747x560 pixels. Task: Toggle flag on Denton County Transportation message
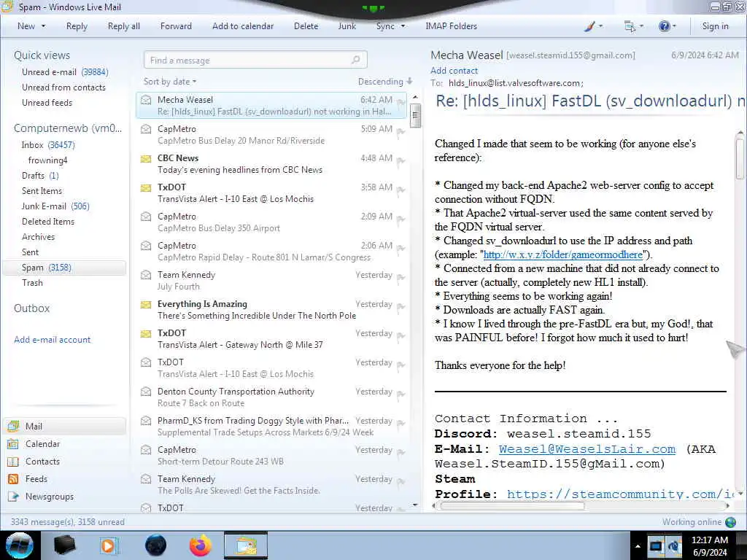400,394
